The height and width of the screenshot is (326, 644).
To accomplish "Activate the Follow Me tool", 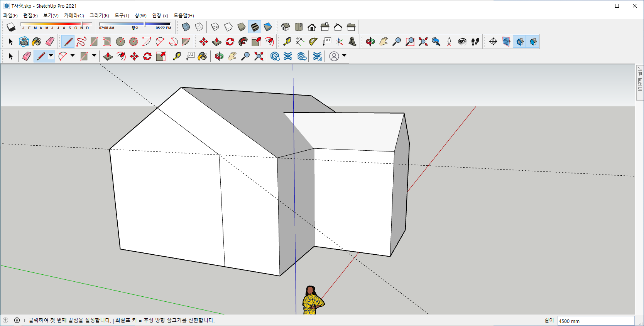I will point(243,42).
